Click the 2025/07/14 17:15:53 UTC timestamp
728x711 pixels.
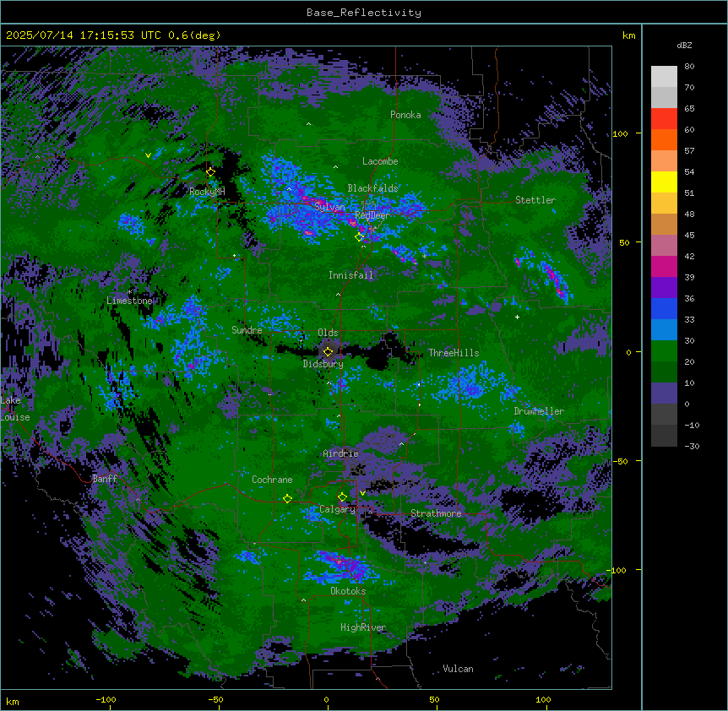pyautogui.click(x=84, y=35)
